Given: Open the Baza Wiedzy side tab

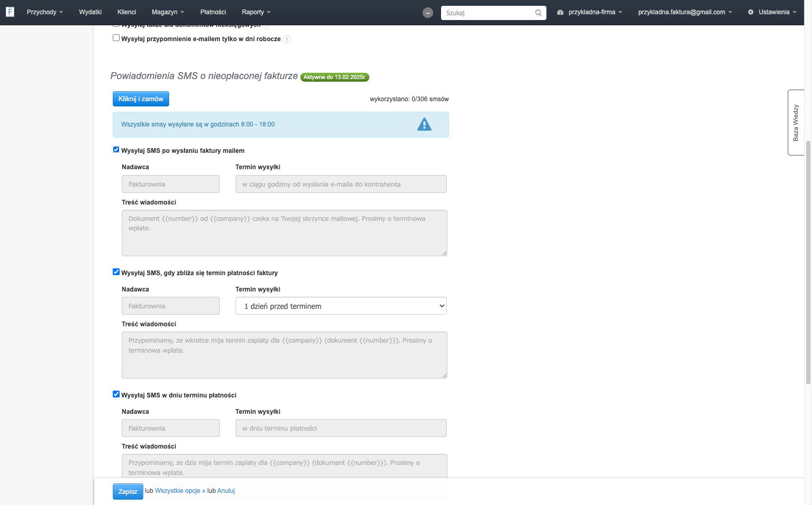Looking at the screenshot, I should pyautogui.click(x=796, y=122).
